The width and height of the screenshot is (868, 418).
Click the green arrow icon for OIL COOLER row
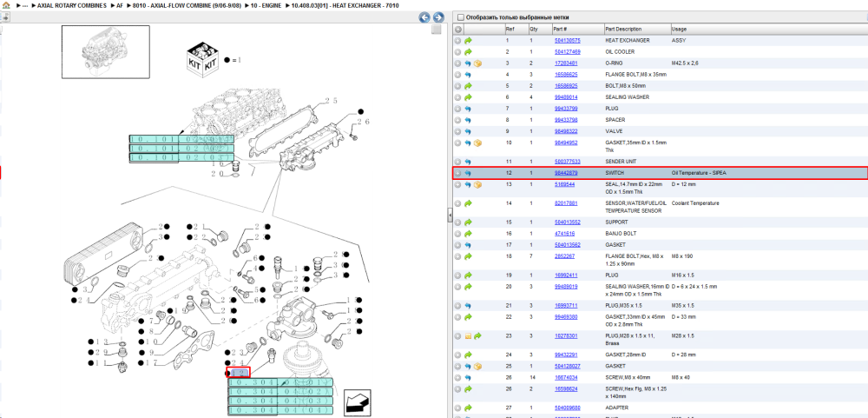tap(468, 52)
